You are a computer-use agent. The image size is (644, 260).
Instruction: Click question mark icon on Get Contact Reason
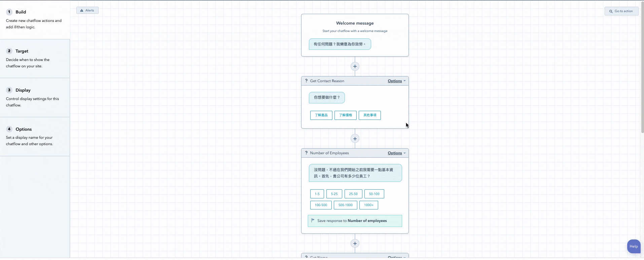[x=306, y=81]
